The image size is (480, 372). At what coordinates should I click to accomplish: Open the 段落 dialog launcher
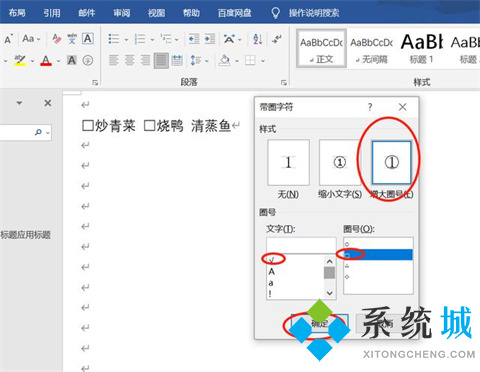click(x=284, y=82)
